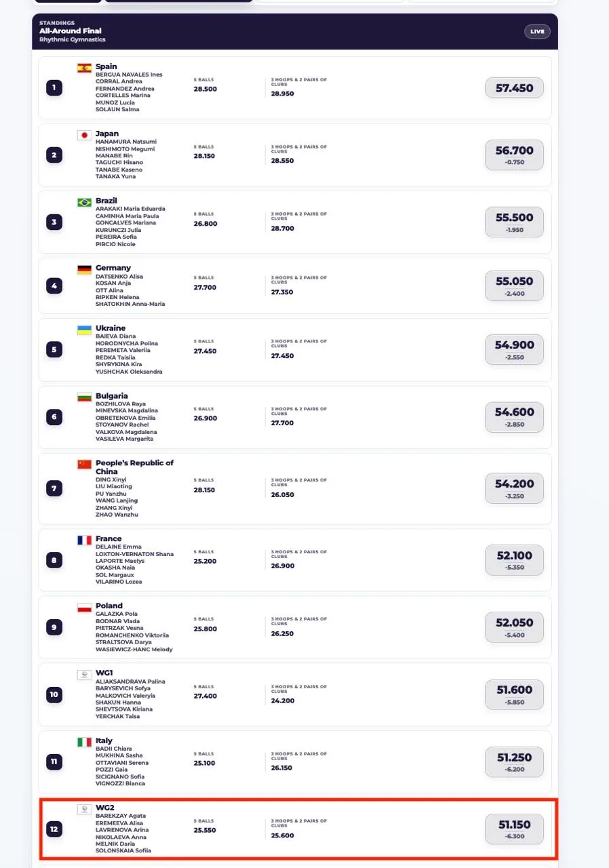Select Brazil's total score 55.500 box
The width and height of the screenshot is (609, 868).
tap(514, 222)
